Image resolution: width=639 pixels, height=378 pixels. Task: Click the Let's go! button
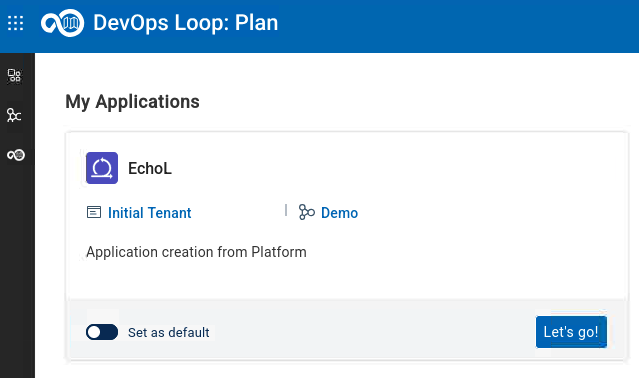pos(571,332)
